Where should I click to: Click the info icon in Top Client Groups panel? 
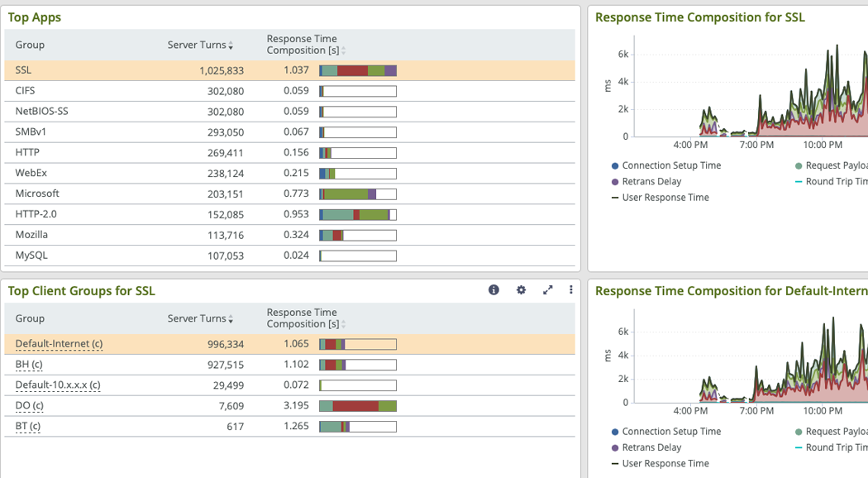(494, 290)
